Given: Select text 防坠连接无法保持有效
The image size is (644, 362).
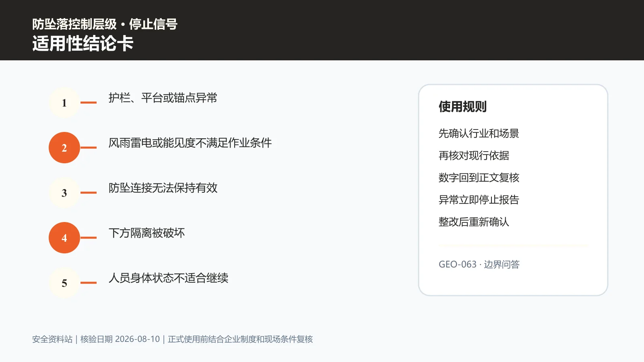Looking at the screenshot, I should [163, 188].
